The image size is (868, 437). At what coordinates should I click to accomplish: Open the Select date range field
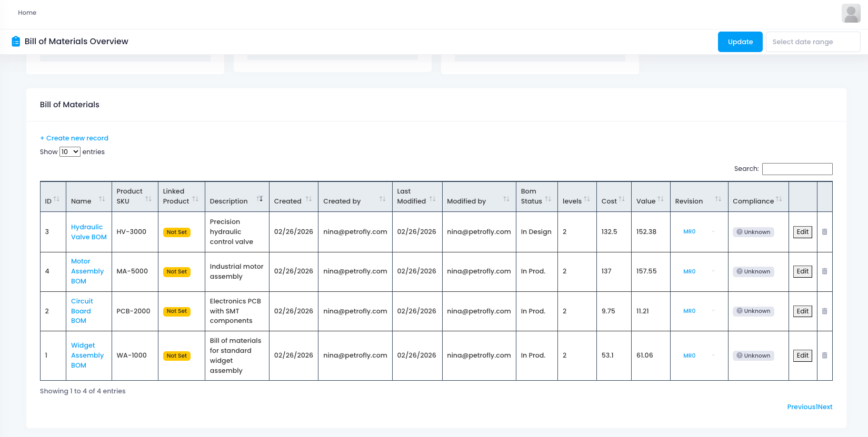(x=812, y=42)
